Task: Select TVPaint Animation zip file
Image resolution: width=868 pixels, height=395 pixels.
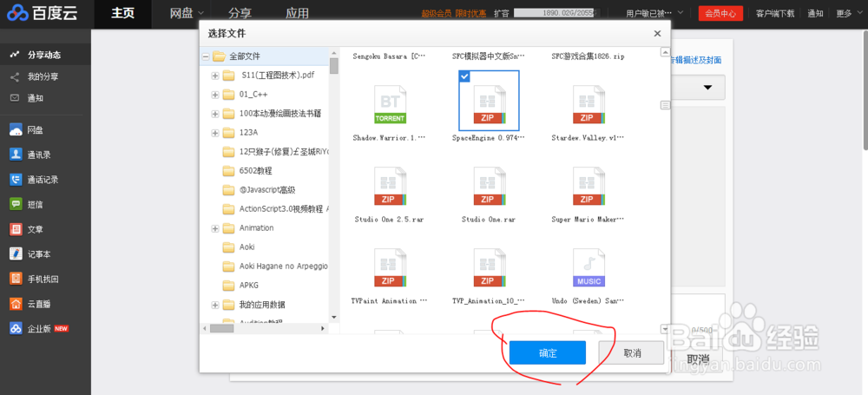Action: [390, 267]
